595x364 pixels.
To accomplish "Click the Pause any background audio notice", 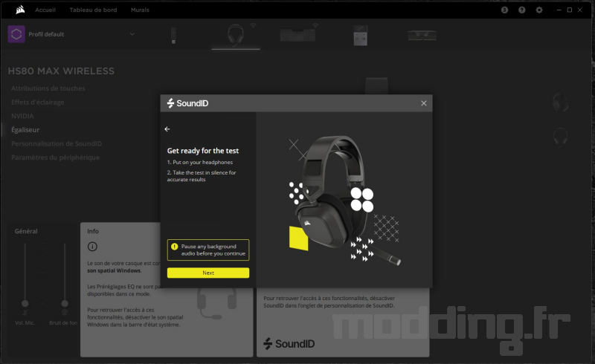I will (208, 250).
